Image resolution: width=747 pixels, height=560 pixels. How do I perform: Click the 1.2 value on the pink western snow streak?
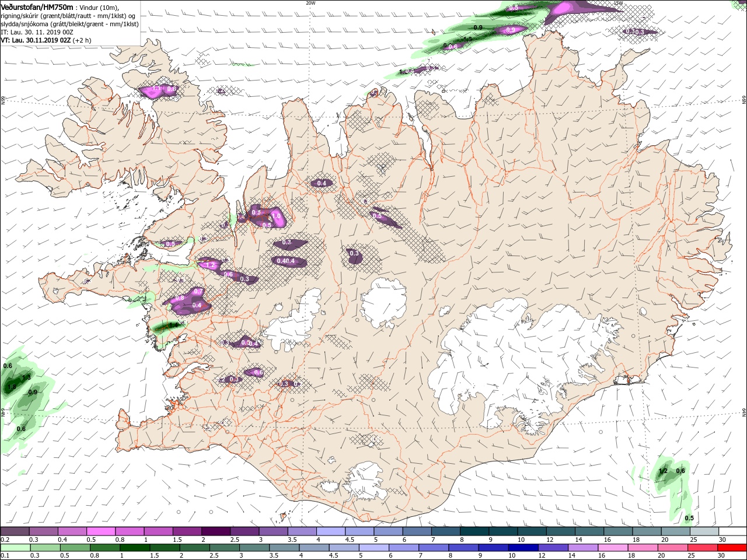pos(211,265)
